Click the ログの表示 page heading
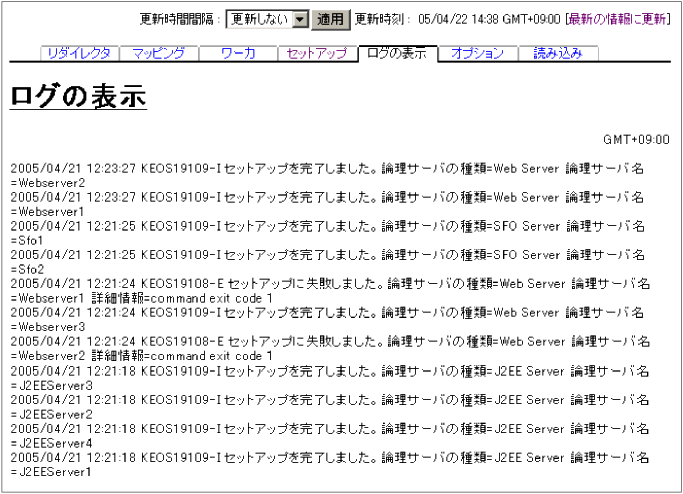The width and height of the screenshot is (683, 494). pos(78,96)
